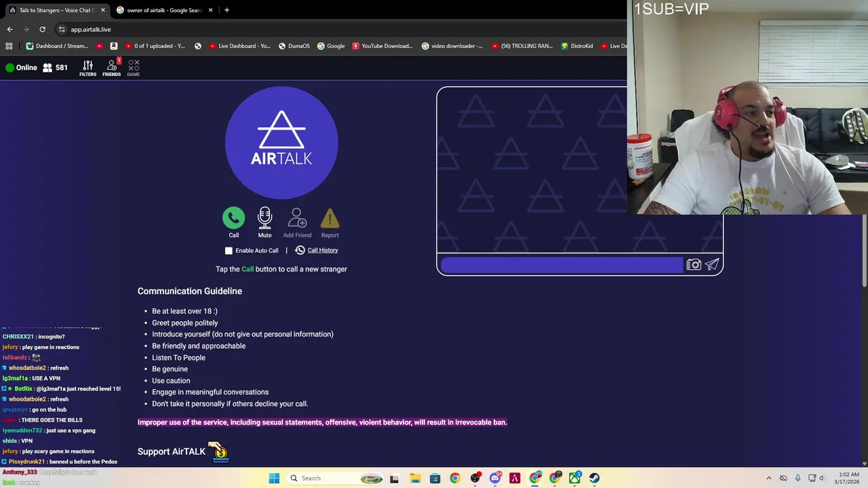Image resolution: width=868 pixels, height=488 pixels.
Task: Click the Add Friend icon
Action: tap(297, 218)
